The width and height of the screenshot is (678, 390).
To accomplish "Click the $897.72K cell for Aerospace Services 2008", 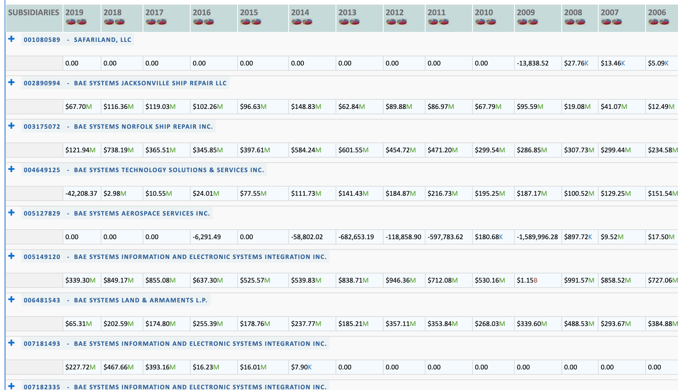I will pyautogui.click(x=579, y=237).
